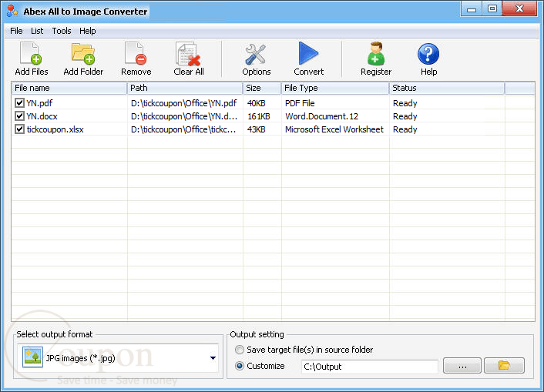Open the Tools menu
This screenshot has height=392, width=544.
tap(62, 31)
